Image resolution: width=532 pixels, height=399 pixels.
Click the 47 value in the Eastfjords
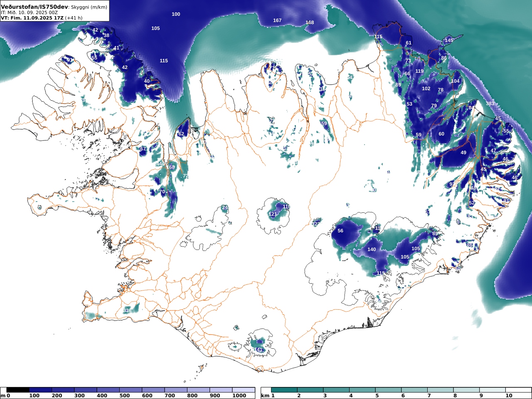(x=493, y=150)
